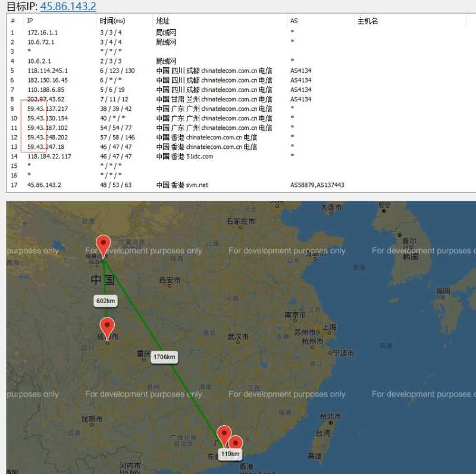Click the Hong Kong map pin marker
This screenshot has height=474, width=476.
click(x=235, y=442)
